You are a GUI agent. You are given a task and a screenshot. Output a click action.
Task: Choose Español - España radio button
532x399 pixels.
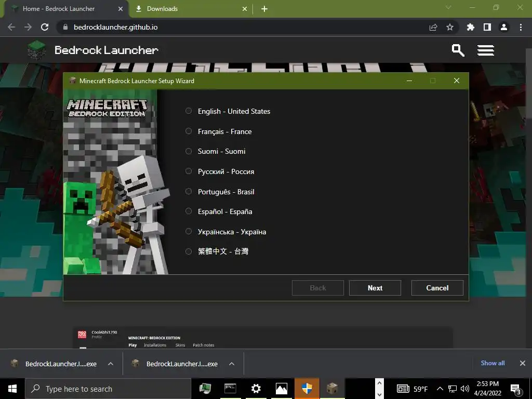click(x=189, y=211)
